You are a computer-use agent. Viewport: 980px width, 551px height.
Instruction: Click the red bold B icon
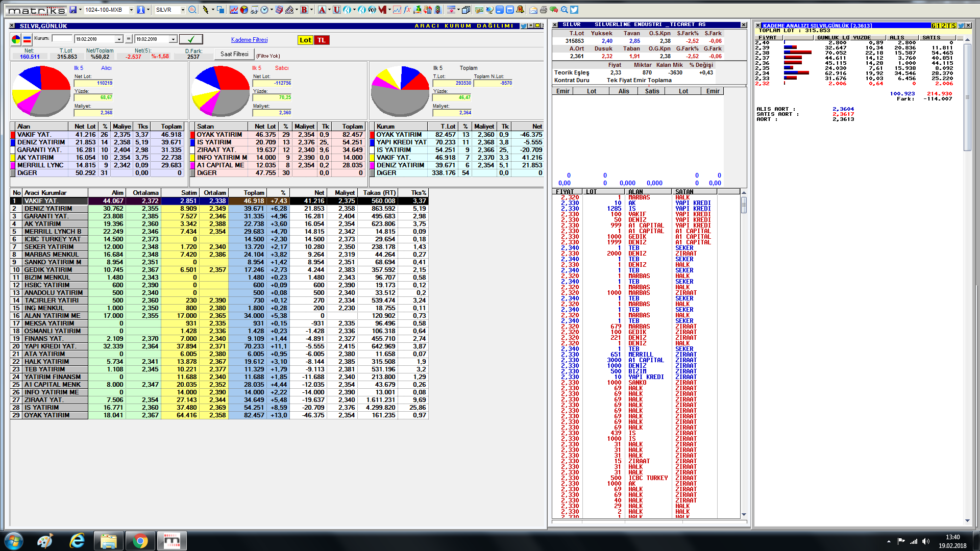(x=304, y=10)
